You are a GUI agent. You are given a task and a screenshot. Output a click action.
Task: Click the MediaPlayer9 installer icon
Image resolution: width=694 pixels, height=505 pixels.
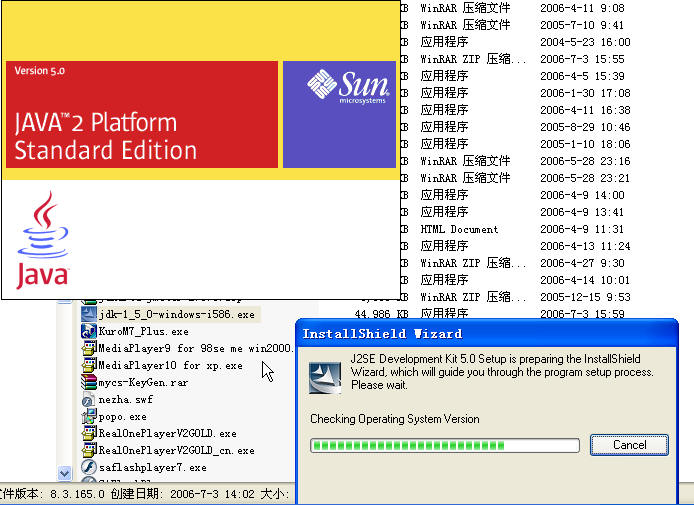coord(89,348)
